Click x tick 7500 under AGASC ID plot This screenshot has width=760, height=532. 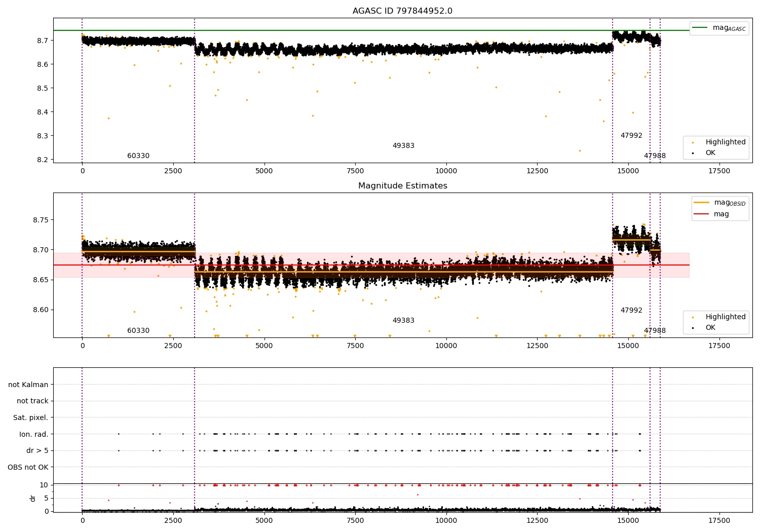coord(355,171)
